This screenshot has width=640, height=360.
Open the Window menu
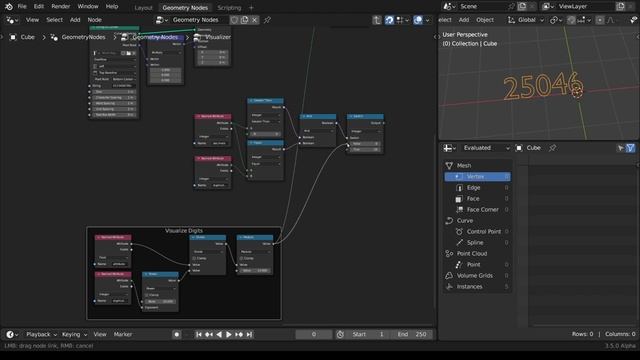pos(88,7)
